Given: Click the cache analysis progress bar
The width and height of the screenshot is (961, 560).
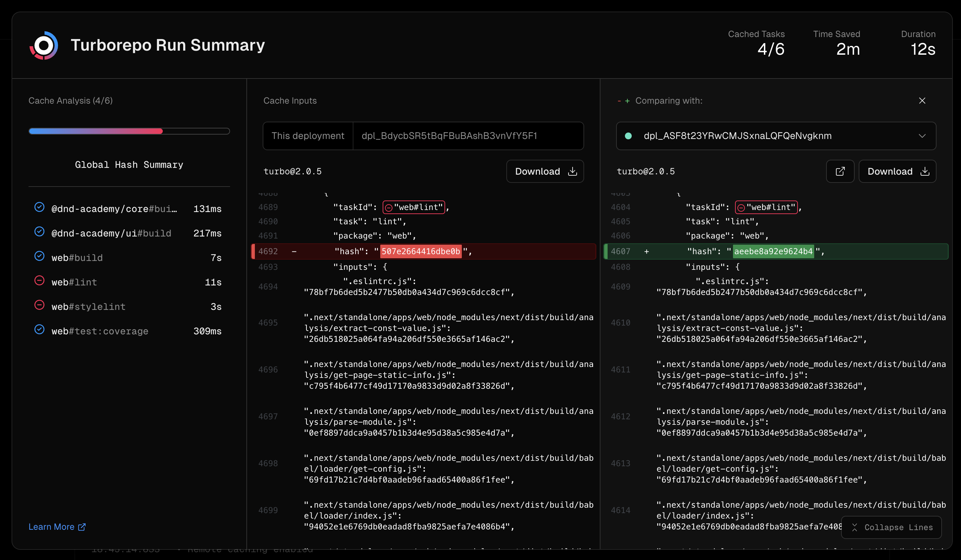Looking at the screenshot, I should click(129, 131).
